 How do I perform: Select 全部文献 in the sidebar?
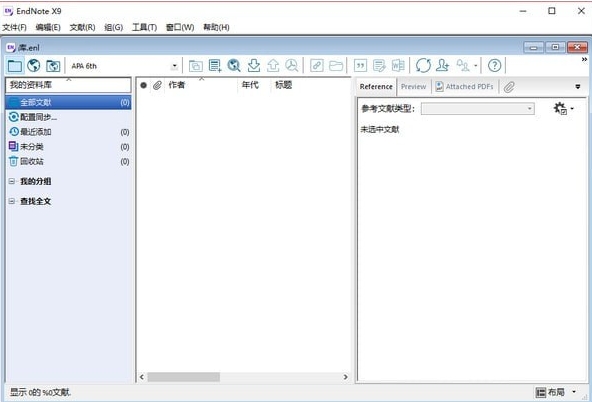pos(68,102)
